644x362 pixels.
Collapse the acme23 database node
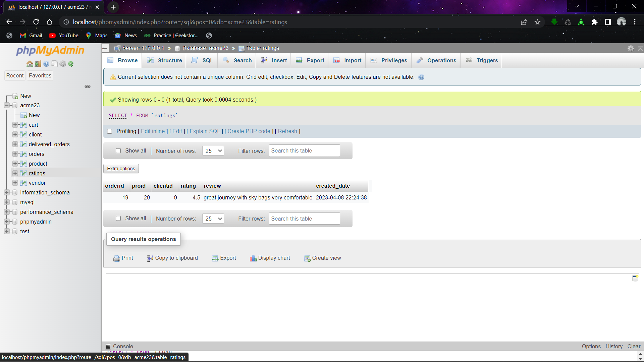[x=6, y=105]
